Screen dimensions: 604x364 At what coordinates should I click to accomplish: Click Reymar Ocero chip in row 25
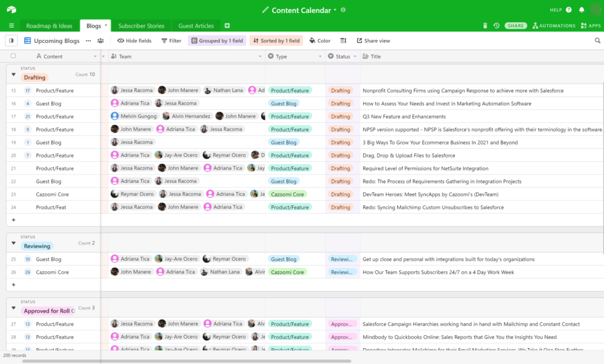pos(225,259)
